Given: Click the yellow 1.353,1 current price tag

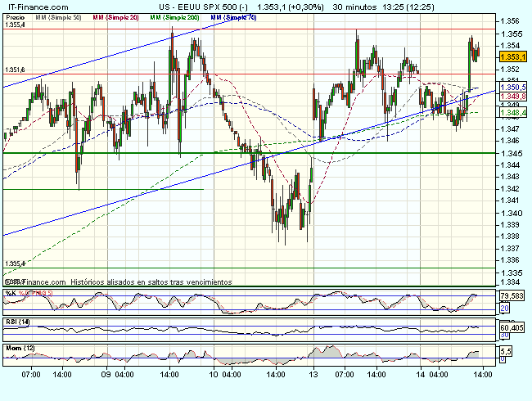Looking at the screenshot, I should tap(513, 57).
